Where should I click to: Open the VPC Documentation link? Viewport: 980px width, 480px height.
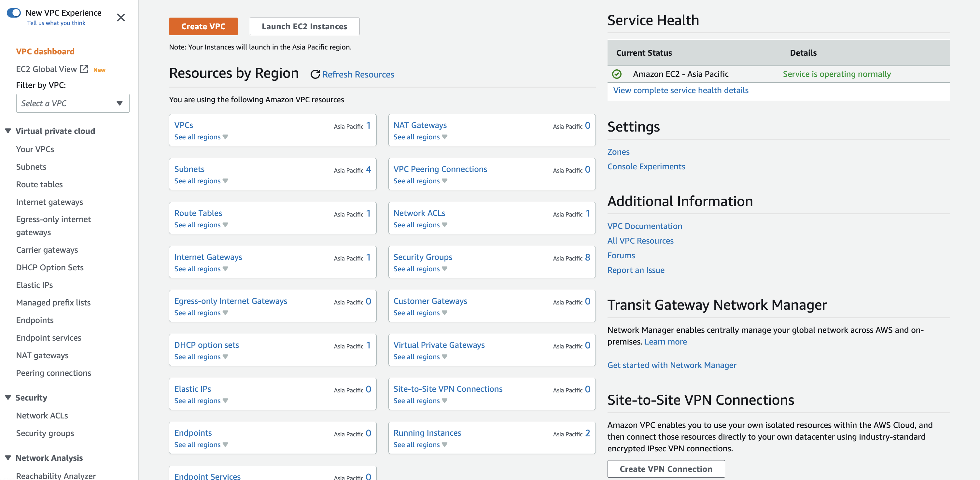[644, 226]
